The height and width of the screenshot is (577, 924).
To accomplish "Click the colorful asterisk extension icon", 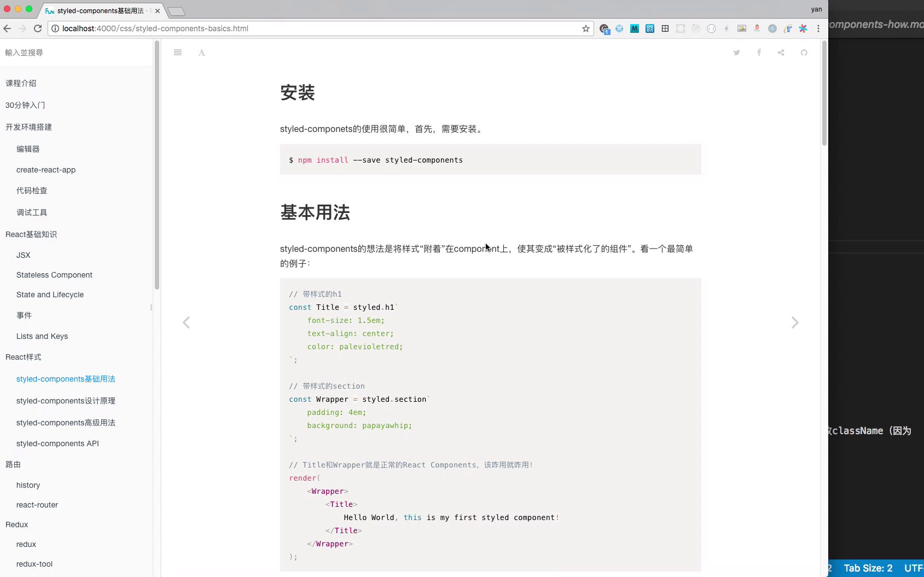I will click(x=803, y=28).
